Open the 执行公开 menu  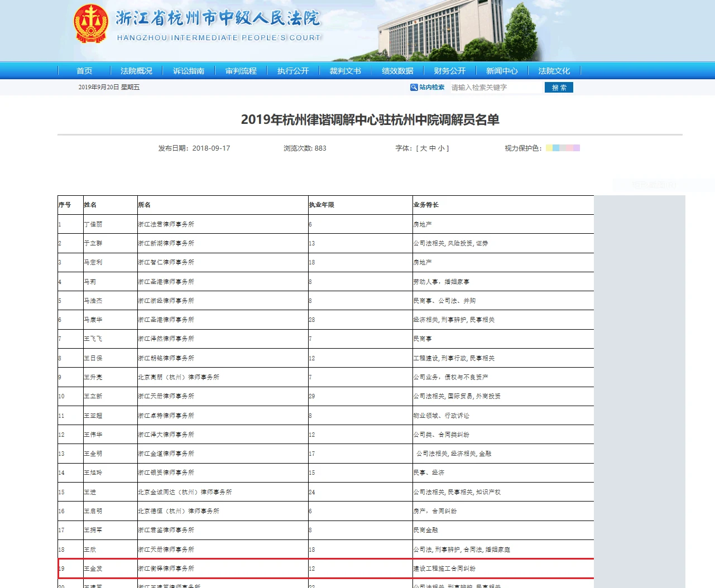(x=293, y=71)
